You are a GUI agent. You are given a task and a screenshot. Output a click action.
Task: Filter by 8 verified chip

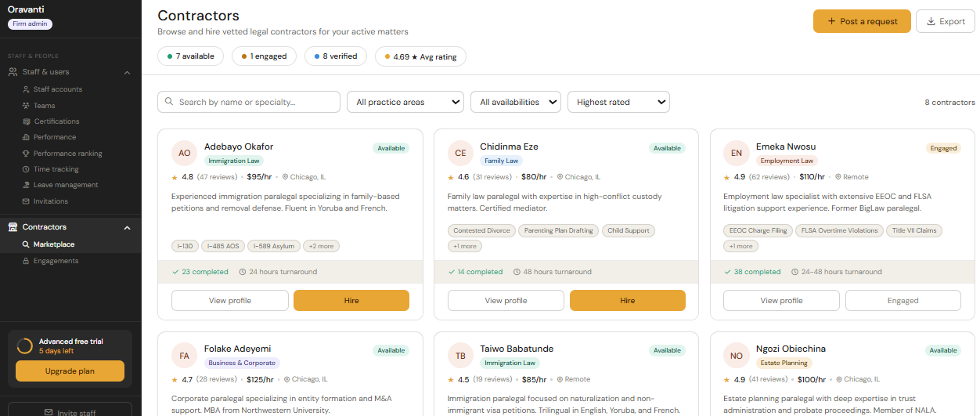(335, 56)
